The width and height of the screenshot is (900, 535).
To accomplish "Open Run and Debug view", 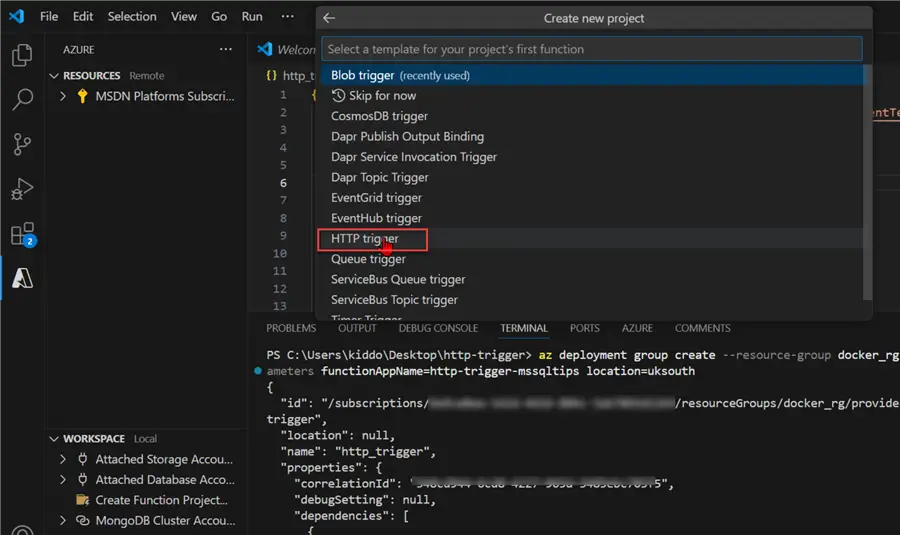I will 22,189.
